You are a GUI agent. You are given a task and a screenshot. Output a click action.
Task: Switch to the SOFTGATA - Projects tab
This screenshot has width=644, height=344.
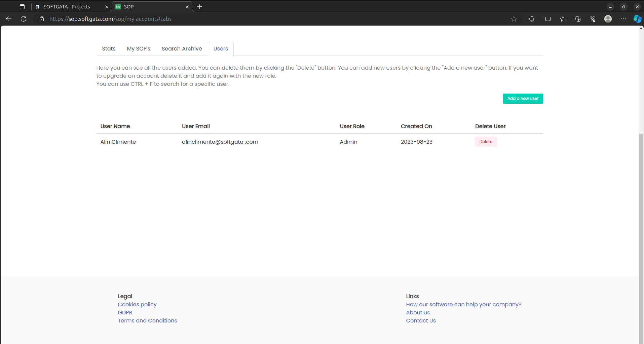(x=67, y=7)
